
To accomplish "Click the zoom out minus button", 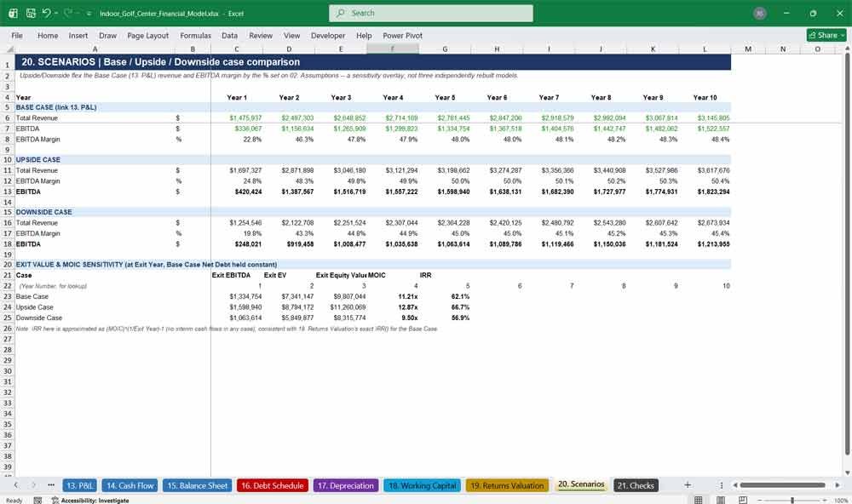I will (760, 501).
